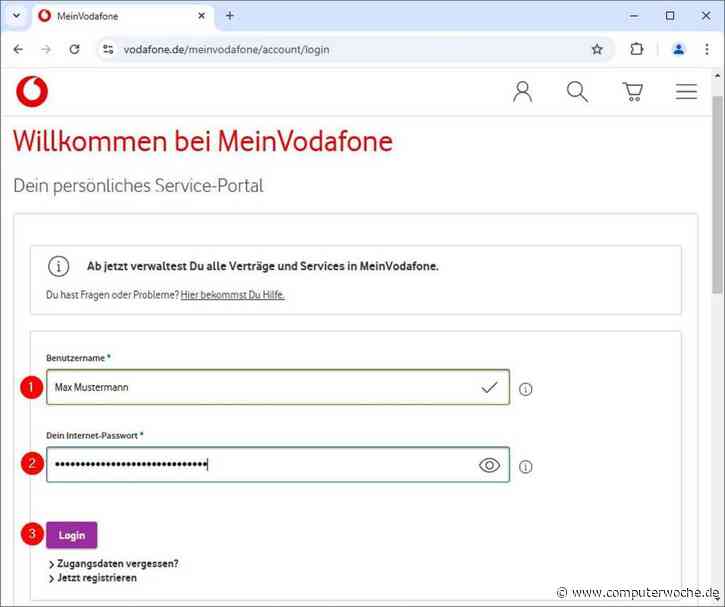The width and height of the screenshot is (725, 607).
Task: Open the browser extensions puzzle icon
Action: (x=637, y=49)
